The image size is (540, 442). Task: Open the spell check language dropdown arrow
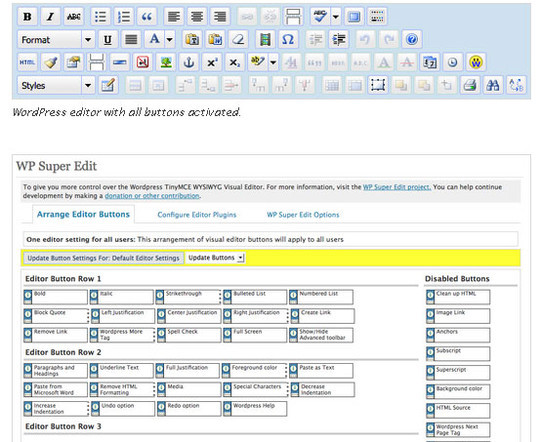(336, 16)
